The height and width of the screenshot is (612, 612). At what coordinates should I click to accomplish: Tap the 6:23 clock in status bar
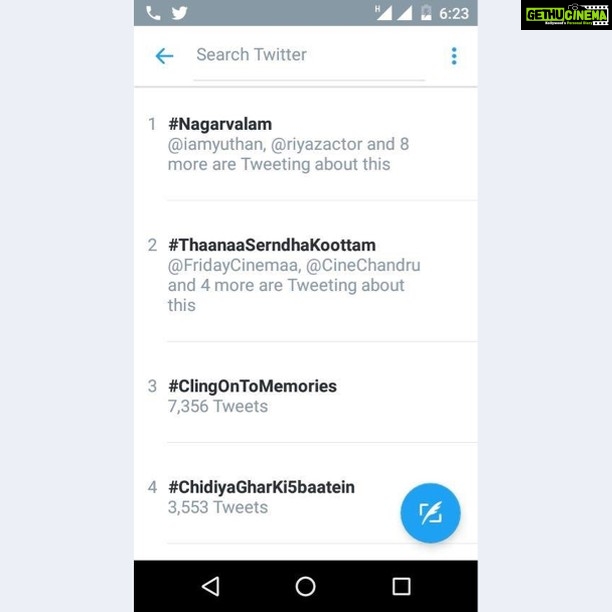point(454,14)
